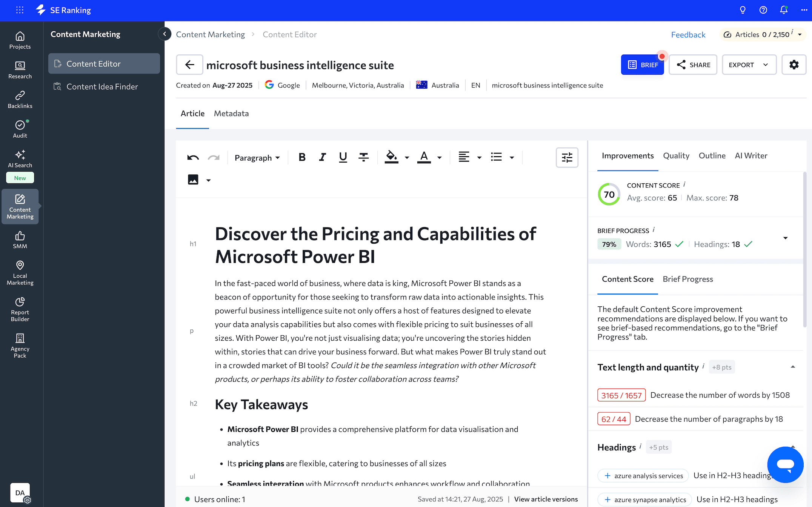This screenshot has width=812, height=507.
Task: Collapse the Text length and quantity section
Action: pos(793,367)
